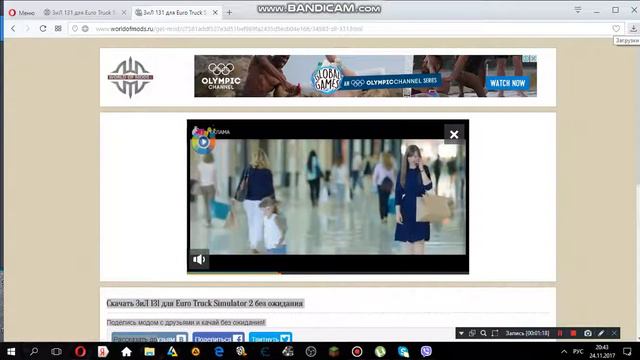Pause the Bandicam recording

(x=560, y=333)
